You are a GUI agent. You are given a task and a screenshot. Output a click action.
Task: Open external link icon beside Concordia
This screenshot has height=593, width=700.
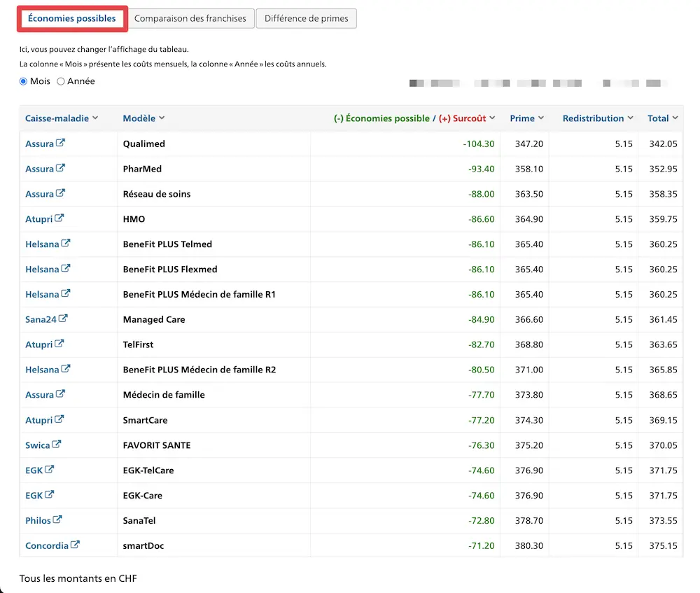tap(75, 544)
